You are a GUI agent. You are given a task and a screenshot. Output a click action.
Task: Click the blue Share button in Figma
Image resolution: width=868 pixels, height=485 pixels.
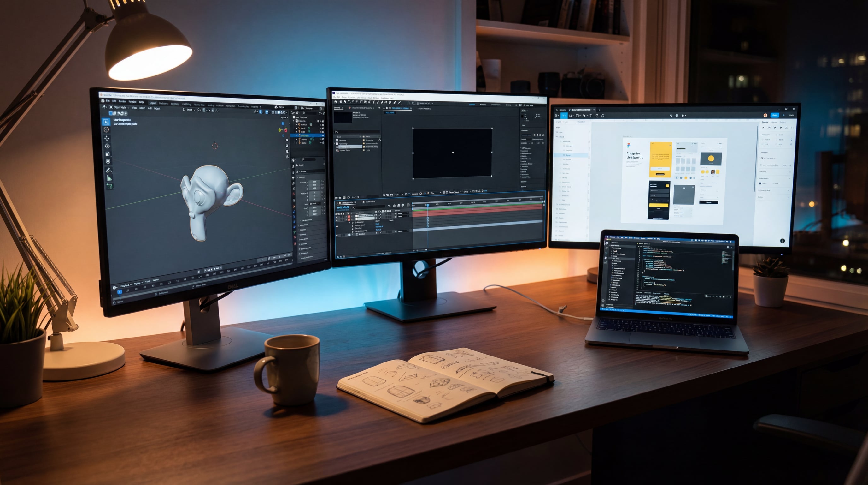click(775, 115)
